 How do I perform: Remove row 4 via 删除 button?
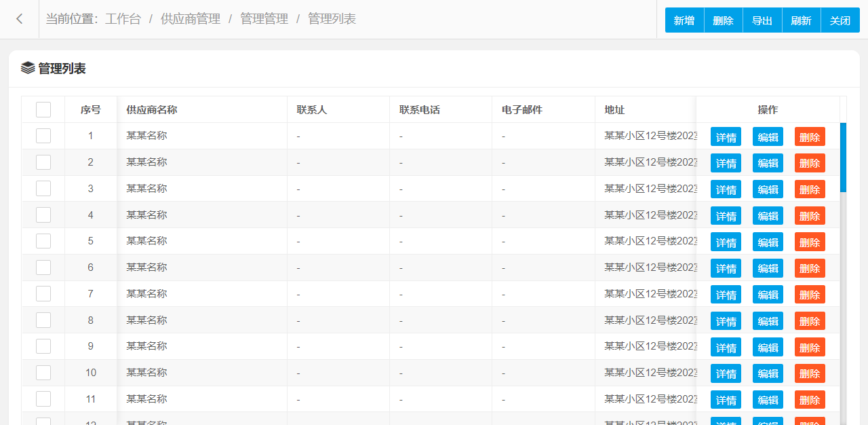(810, 216)
